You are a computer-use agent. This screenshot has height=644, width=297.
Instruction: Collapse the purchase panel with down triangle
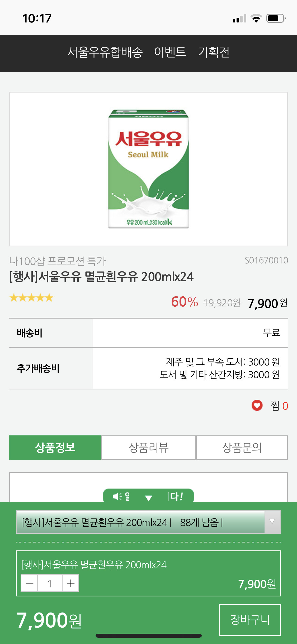(x=149, y=498)
